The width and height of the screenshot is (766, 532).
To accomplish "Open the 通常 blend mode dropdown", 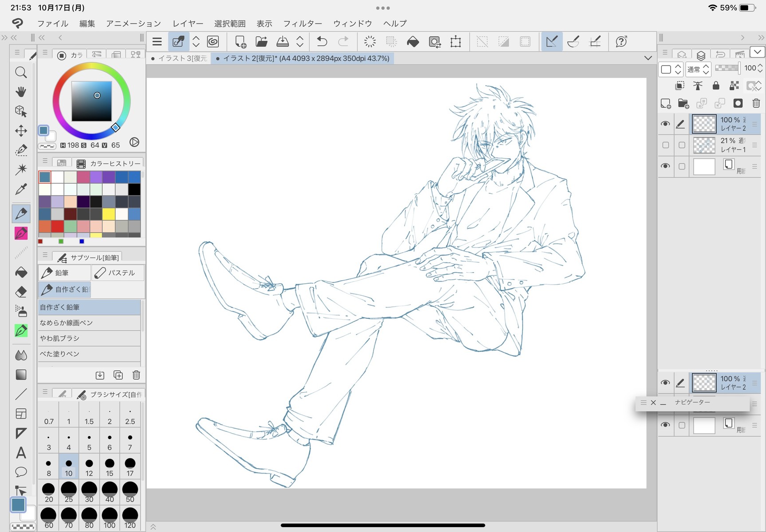I will (699, 69).
